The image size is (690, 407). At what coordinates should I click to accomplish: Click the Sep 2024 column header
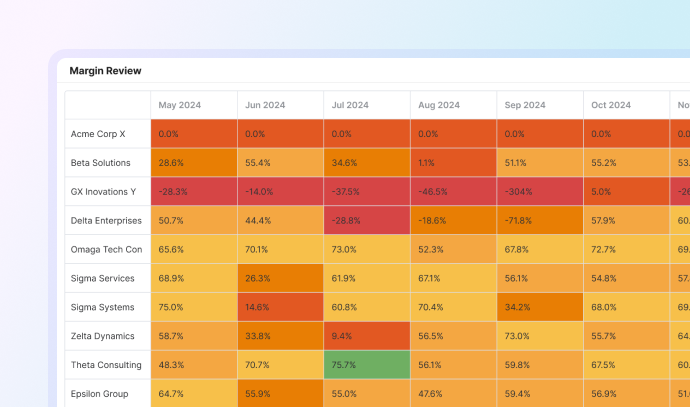525,105
